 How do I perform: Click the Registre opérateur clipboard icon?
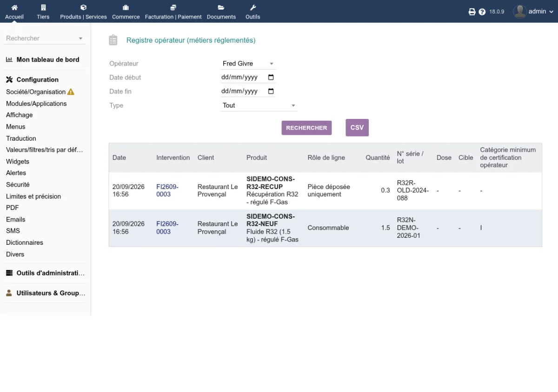point(113,40)
